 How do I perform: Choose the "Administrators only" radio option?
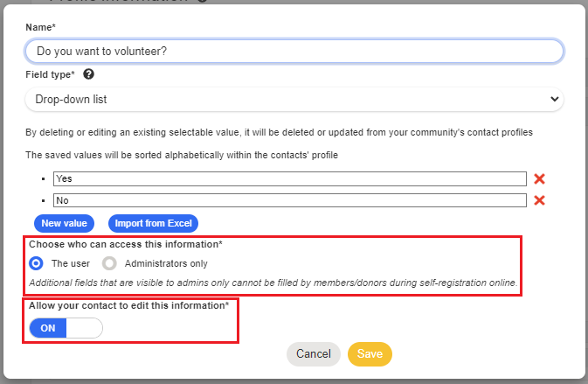tap(109, 262)
